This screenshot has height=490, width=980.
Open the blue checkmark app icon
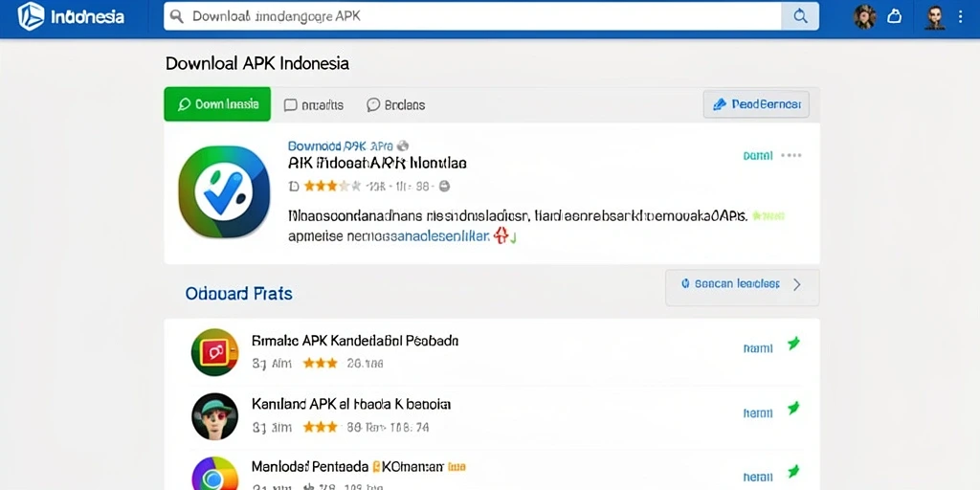point(224,191)
